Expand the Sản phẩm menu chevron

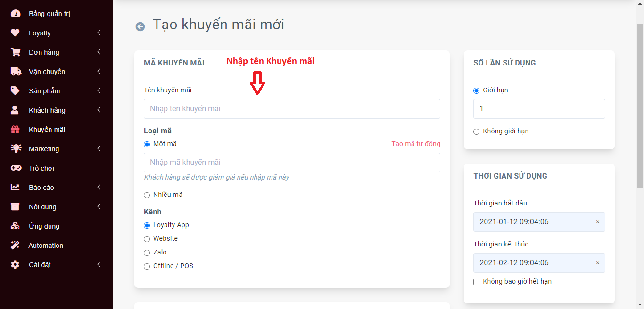click(99, 91)
